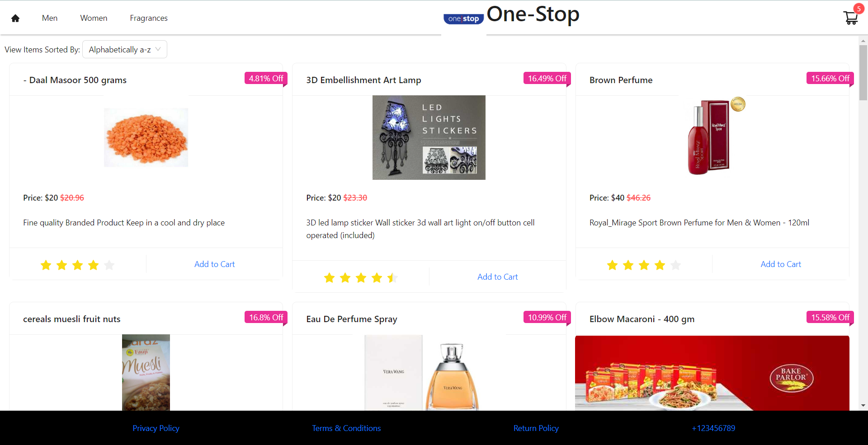Open the shopping cart icon
868x445 pixels.
tap(850, 18)
